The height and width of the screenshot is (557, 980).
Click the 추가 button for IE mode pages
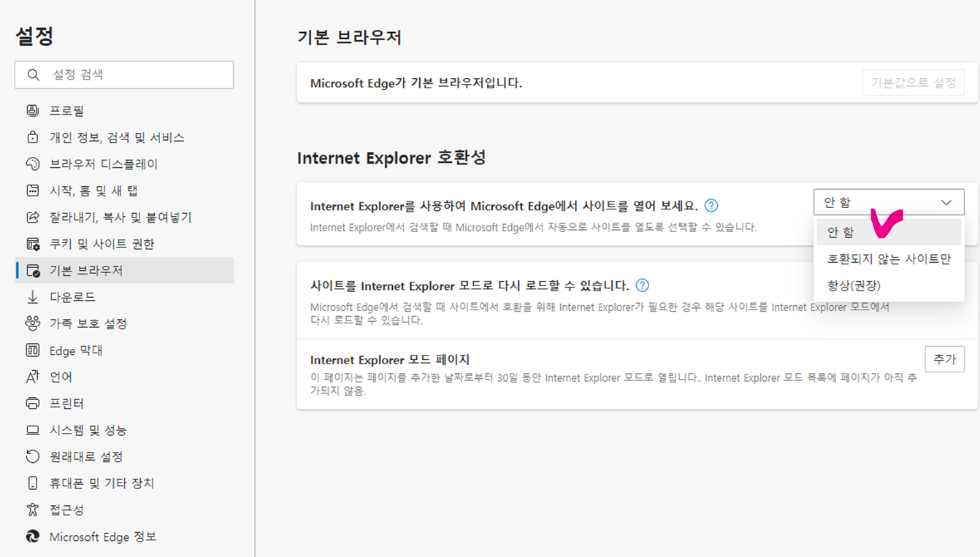(x=944, y=359)
